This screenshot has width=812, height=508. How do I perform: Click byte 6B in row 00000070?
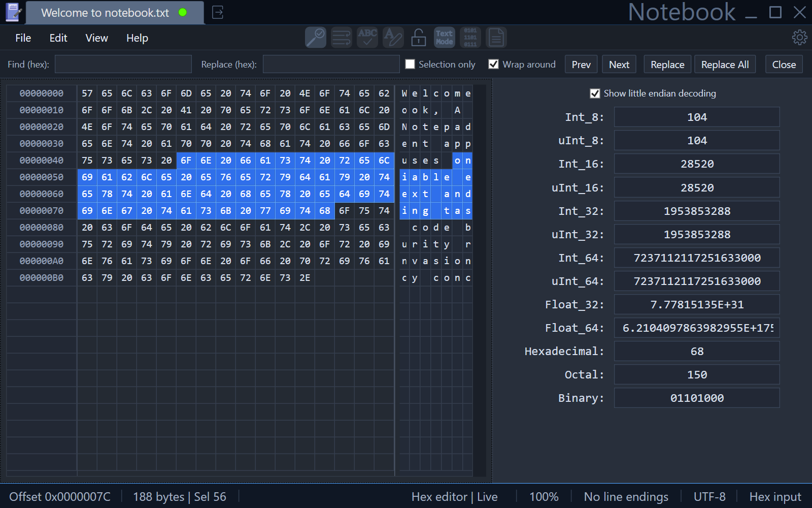pyautogui.click(x=226, y=211)
